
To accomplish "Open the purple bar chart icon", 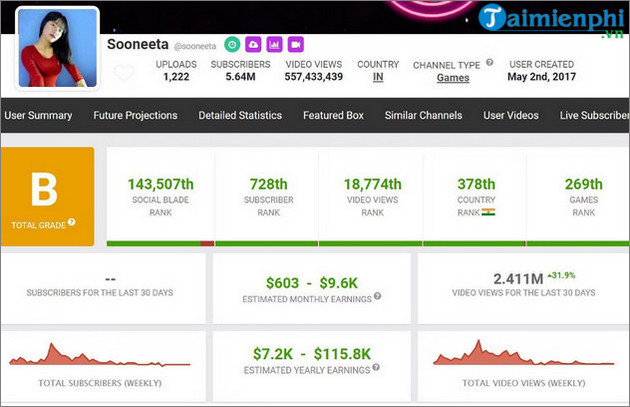I will click(x=274, y=45).
